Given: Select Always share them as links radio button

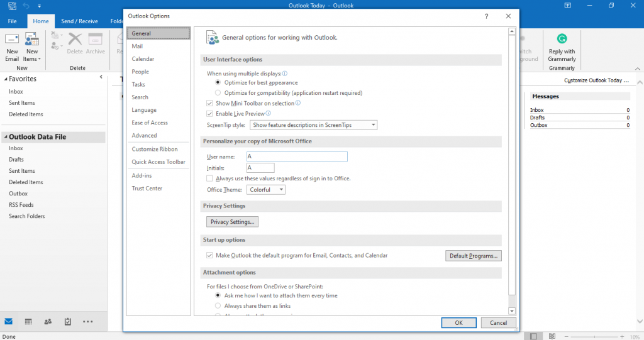Looking at the screenshot, I should [x=218, y=305].
